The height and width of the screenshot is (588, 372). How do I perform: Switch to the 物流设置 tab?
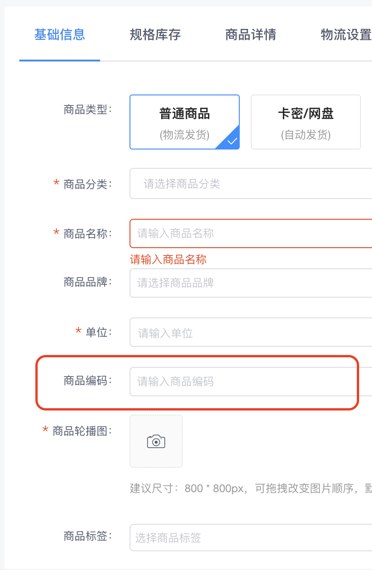pyautogui.click(x=346, y=35)
